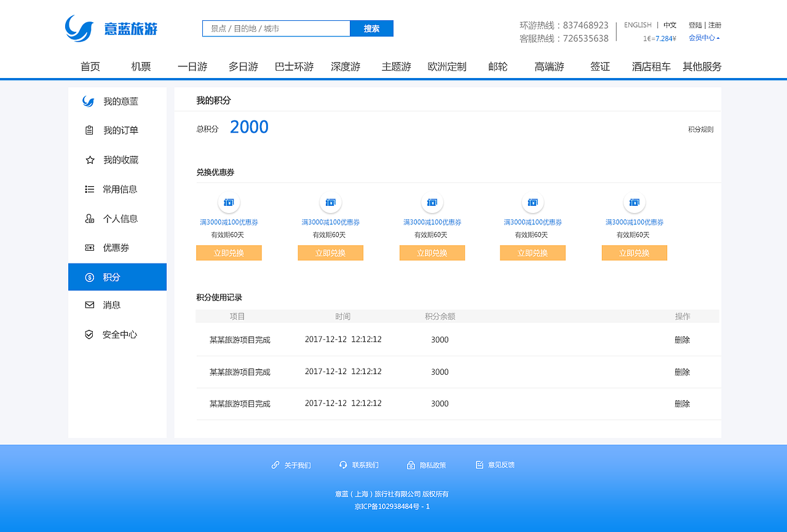Click the second coupon circle icon
Image resolution: width=787 pixels, height=532 pixels.
331,203
